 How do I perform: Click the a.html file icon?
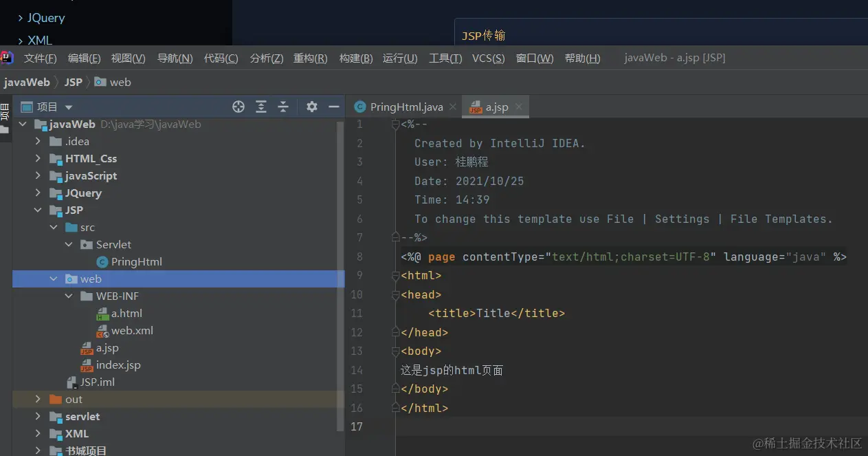click(x=102, y=314)
